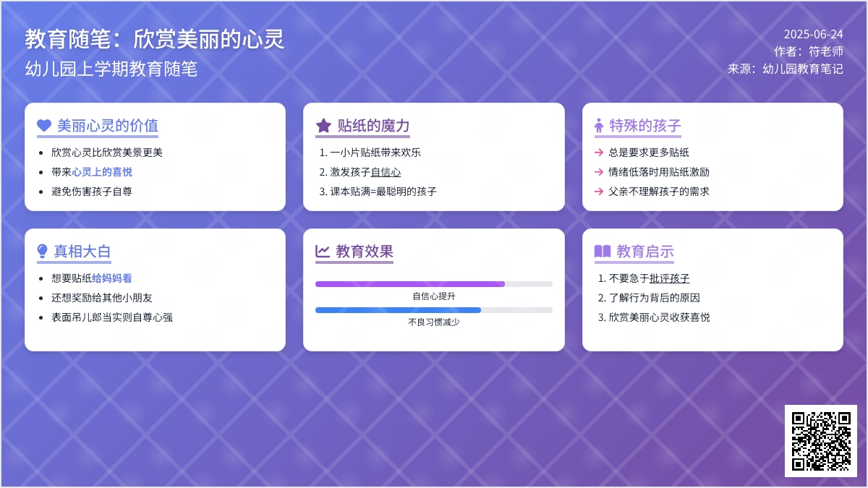Click the line chart icon beside 教育效果
The height and width of the screenshot is (488, 868).
point(323,252)
